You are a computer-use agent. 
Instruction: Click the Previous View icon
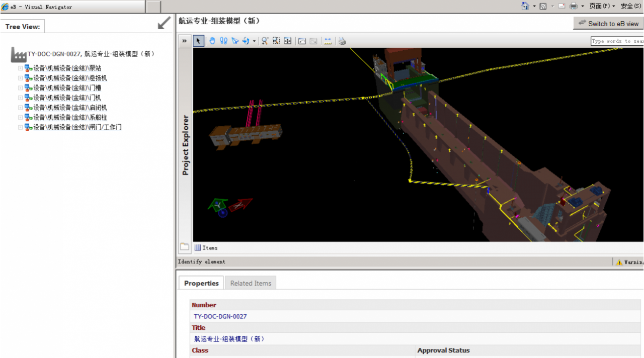pyautogui.click(x=302, y=41)
